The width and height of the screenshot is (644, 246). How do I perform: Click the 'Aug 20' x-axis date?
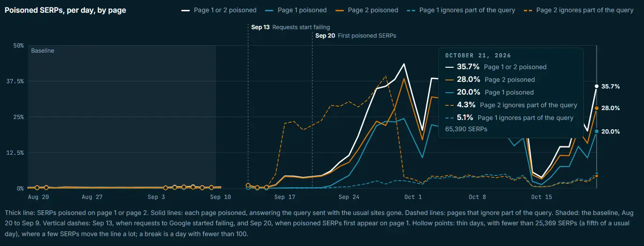(x=39, y=197)
